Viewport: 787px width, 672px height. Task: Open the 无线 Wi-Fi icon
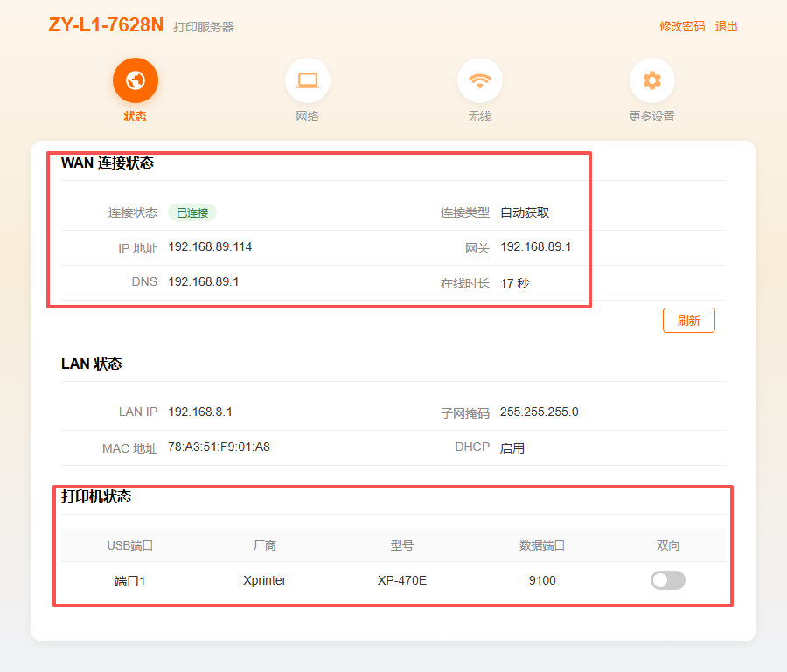pyautogui.click(x=480, y=80)
